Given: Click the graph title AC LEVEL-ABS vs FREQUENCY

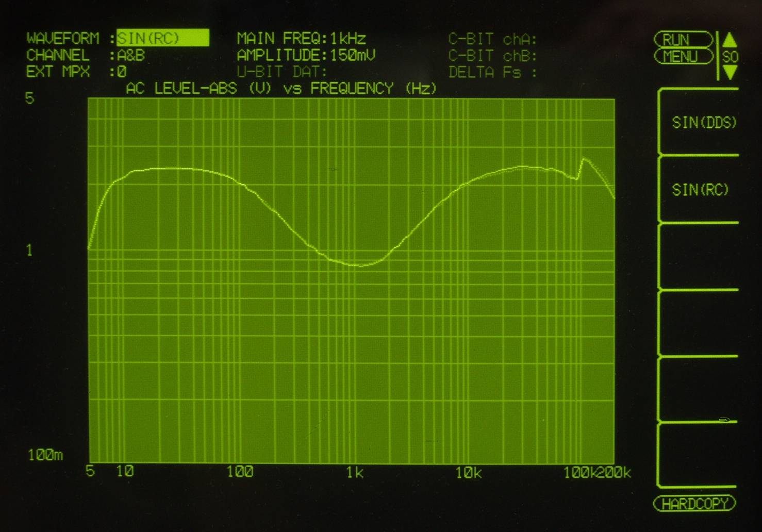Looking at the screenshot, I should pyautogui.click(x=281, y=89).
